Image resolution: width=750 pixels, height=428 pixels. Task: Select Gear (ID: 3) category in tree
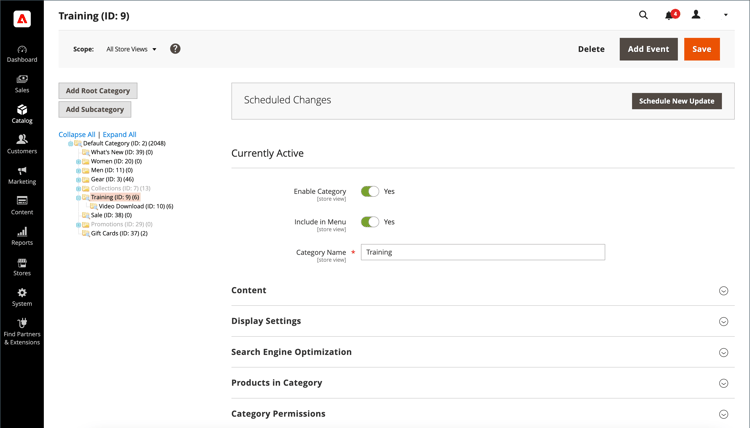pos(112,179)
